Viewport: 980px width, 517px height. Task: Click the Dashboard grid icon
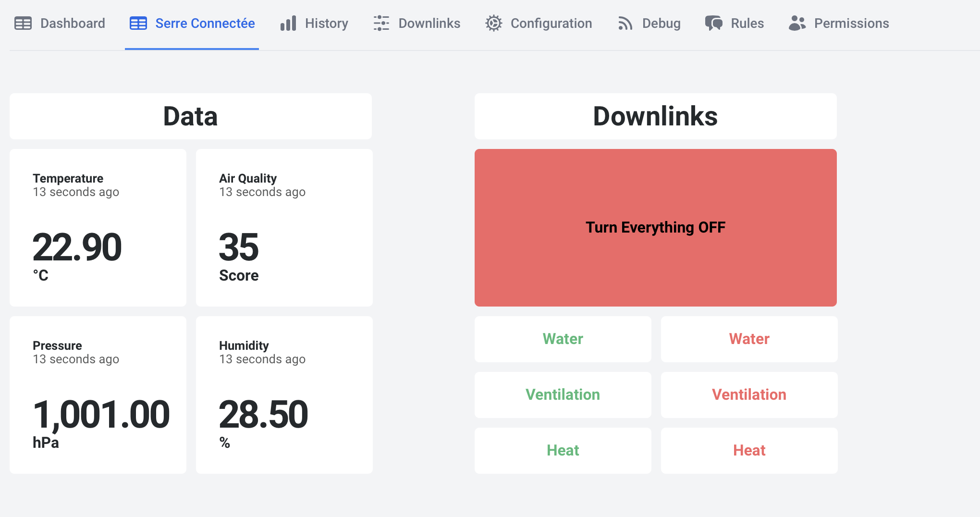23,23
